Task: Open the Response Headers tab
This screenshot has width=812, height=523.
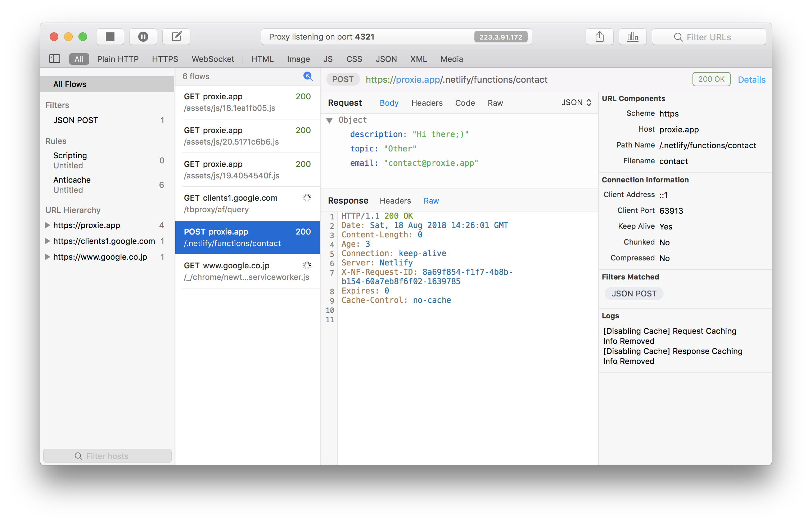Action: [395, 201]
